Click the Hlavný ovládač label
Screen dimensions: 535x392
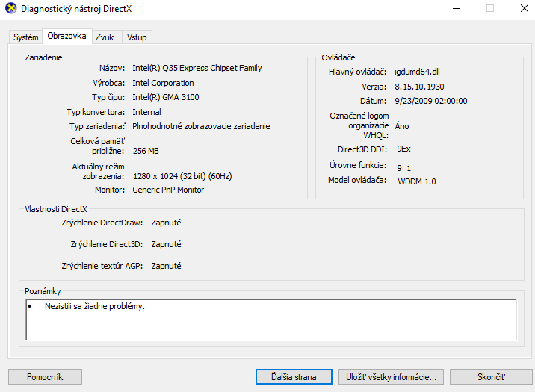tap(357, 72)
